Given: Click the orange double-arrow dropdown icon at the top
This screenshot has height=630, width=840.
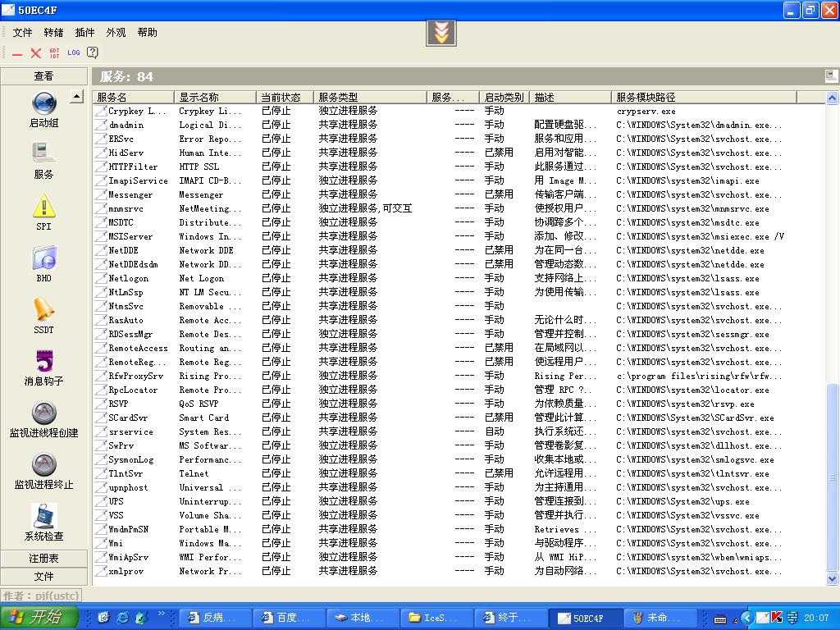Looking at the screenshot, I should pyautogui.click(x=441, y=33).
